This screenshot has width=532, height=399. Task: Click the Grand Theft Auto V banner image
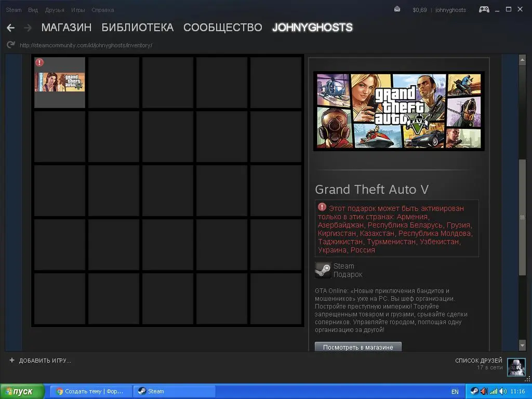click(398, 111)
